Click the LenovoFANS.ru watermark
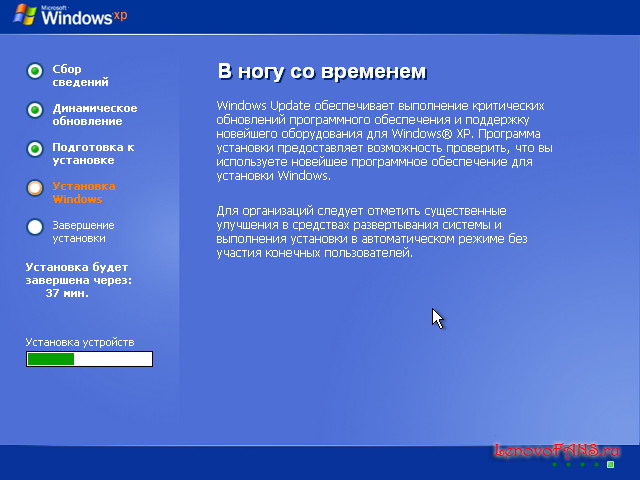 pos(557,451)
